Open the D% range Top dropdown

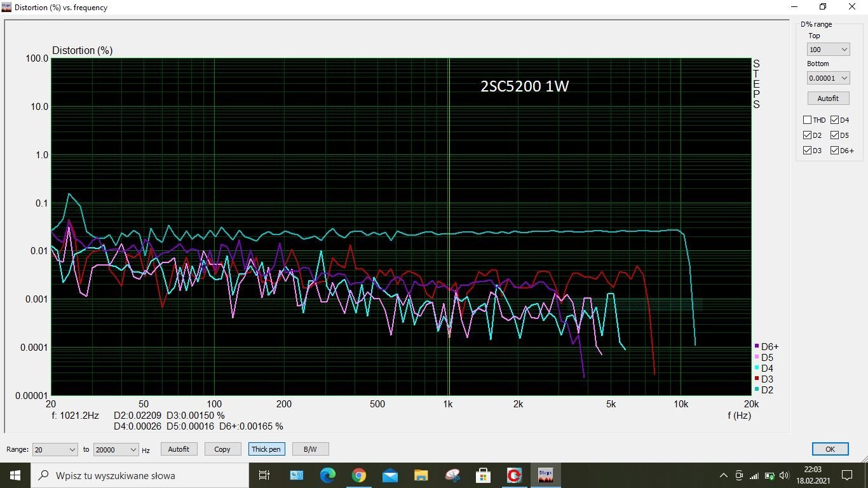829,50
